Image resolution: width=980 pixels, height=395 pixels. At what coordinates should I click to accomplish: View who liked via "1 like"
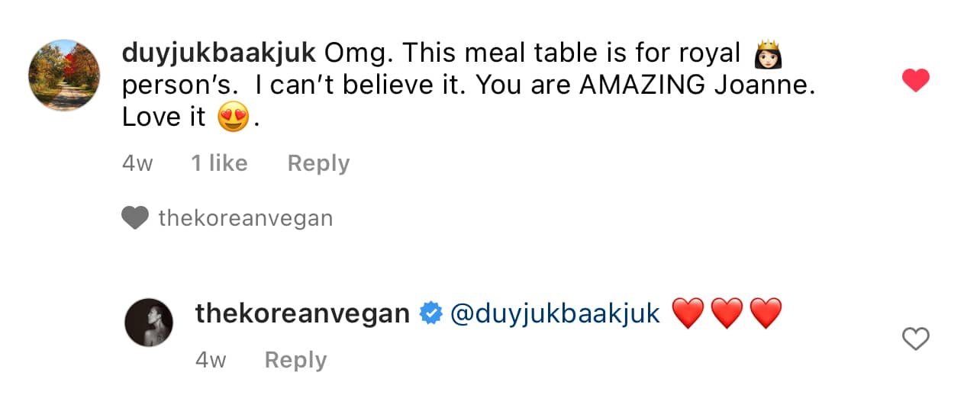[x=219, y=163]
